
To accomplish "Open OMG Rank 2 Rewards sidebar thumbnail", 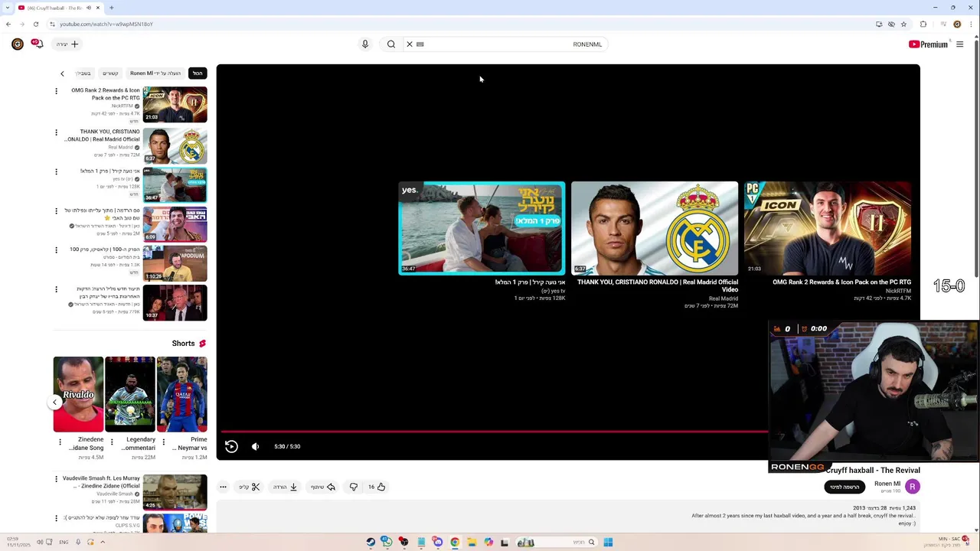I will (175, 105).
